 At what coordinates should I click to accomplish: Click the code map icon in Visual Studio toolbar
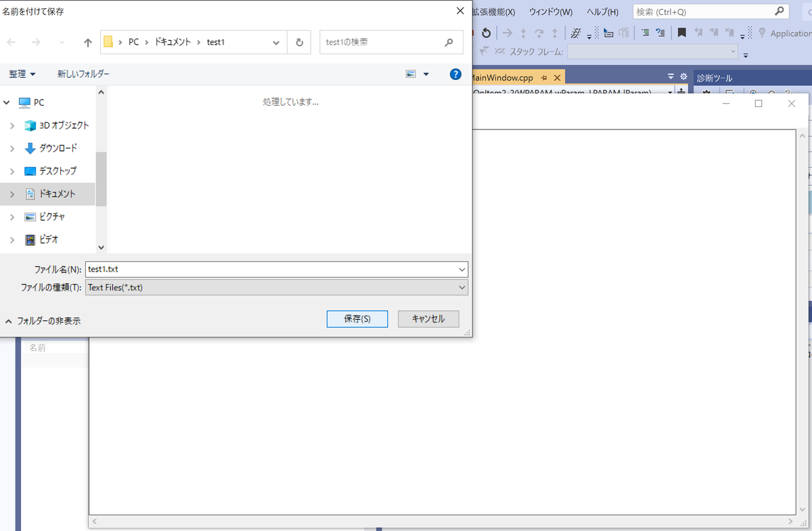coord(575,33)
